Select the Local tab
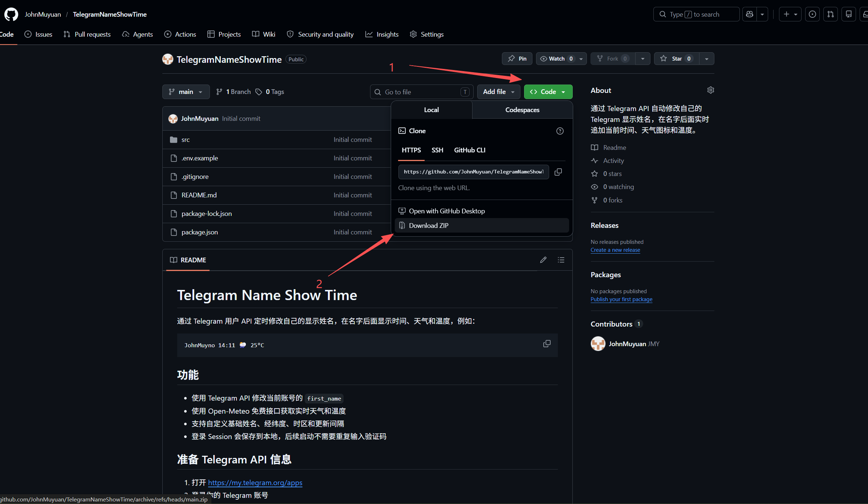868x504 pixels. click(431, 110)
